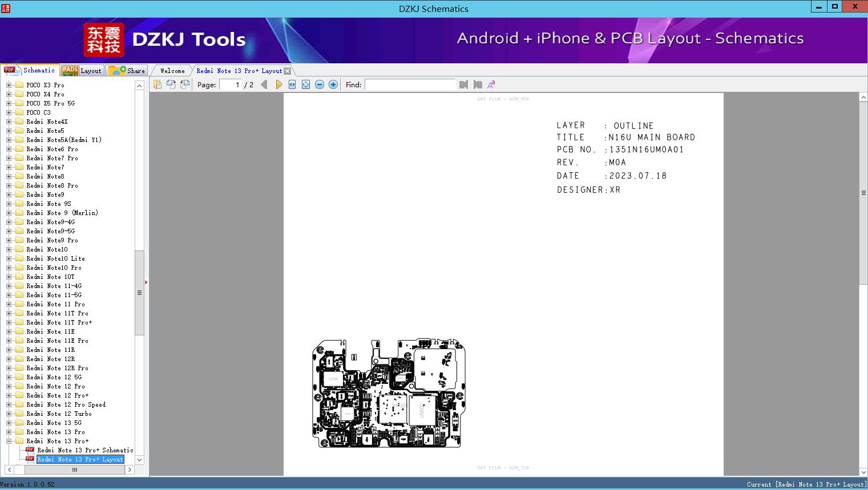The image size is (868, 490).
Task: Click folder icon of Redmi Note 11R
Action: pos(19,350)
